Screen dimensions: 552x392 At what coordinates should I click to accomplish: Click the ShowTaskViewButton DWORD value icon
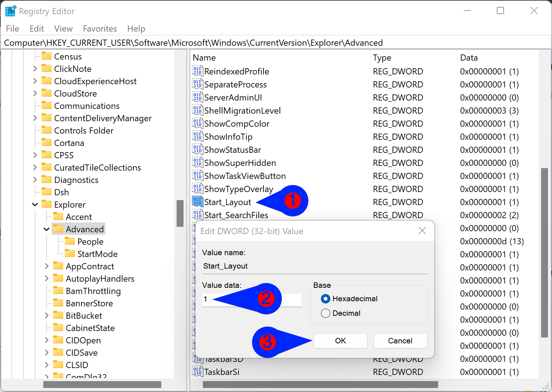pyautogui.click(x=197, y=175)
